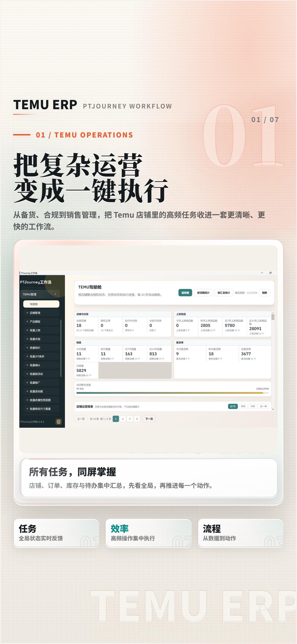297x644 pixels.
Task: Go to page 3 of pagination
Action: click(130, 419)
